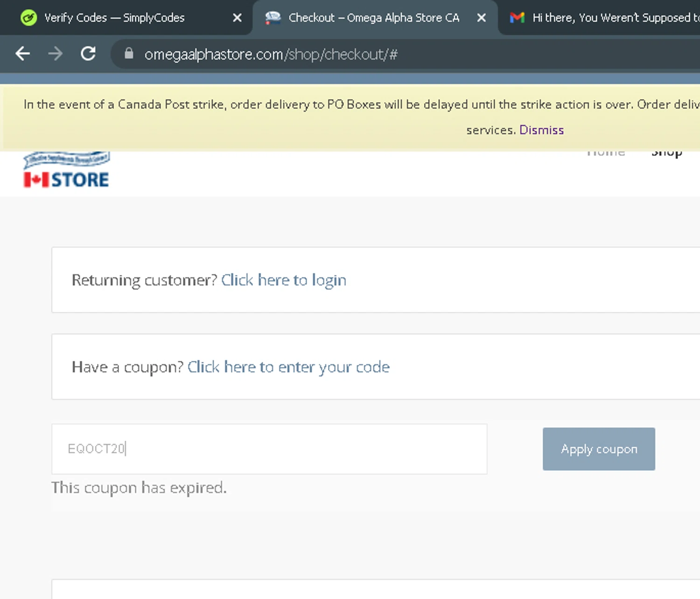This screenshot has height=599, width=700.
Task: Click 'Click here to enter your code' link
Action: click(x=288, y=367)
